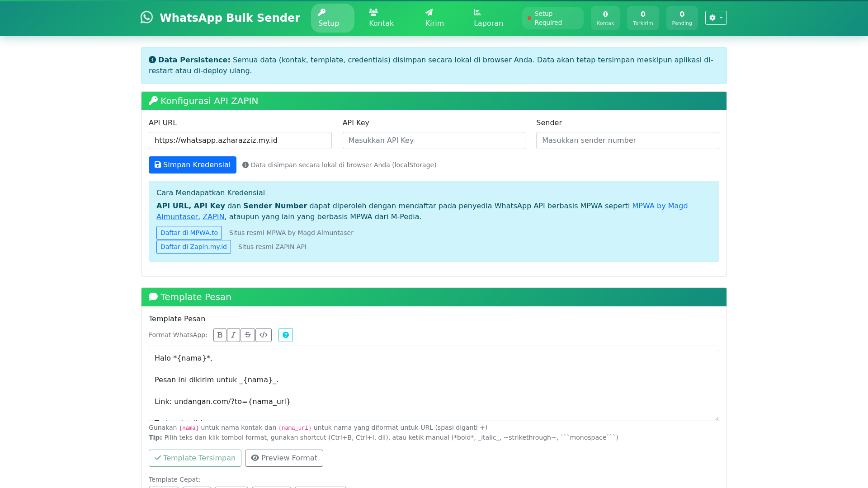Screen dimensions: 868x488
Task: Click the Sender number input field
Action: [x=627, y=141]
